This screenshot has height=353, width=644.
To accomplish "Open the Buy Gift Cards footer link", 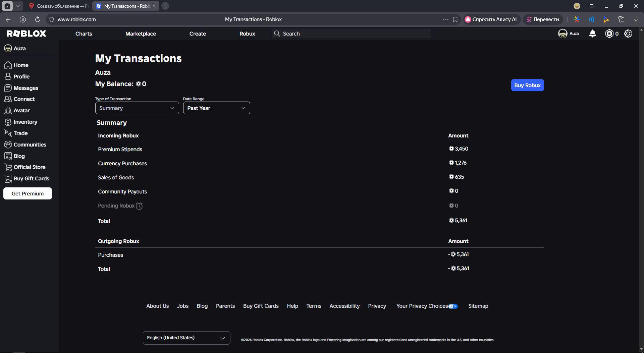I will click(261, 306).
